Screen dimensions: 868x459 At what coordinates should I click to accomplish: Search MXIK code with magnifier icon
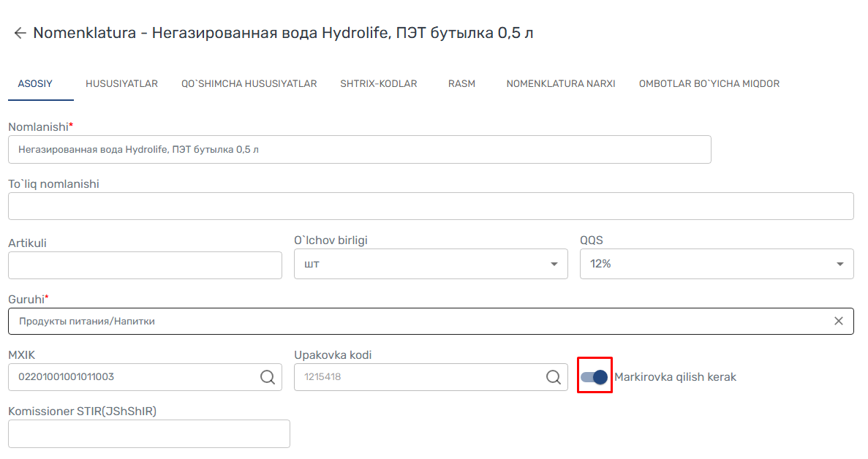(268, 377)
